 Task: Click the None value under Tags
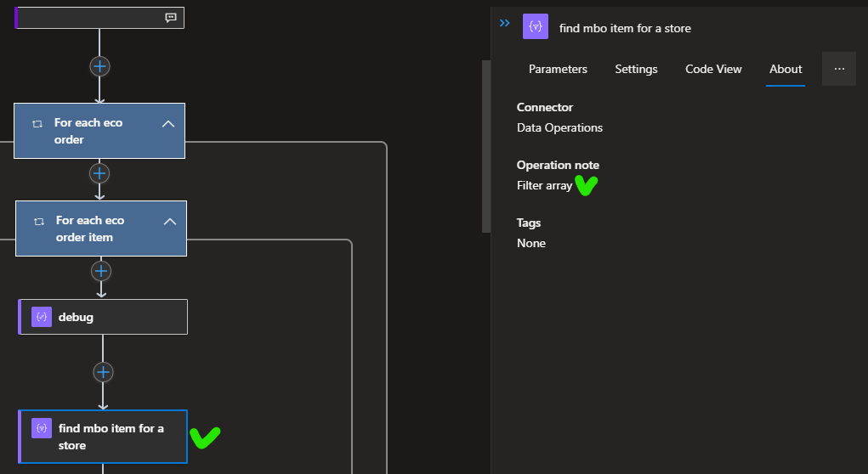pos(531,243)
